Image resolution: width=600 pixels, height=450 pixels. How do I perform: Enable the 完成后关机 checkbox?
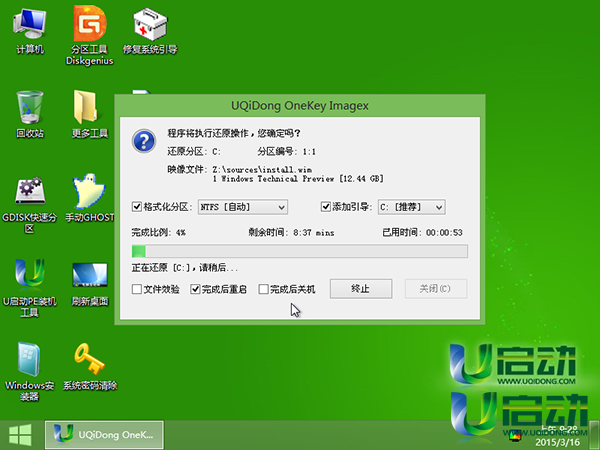pyautogui.click(x=263, y=289)
